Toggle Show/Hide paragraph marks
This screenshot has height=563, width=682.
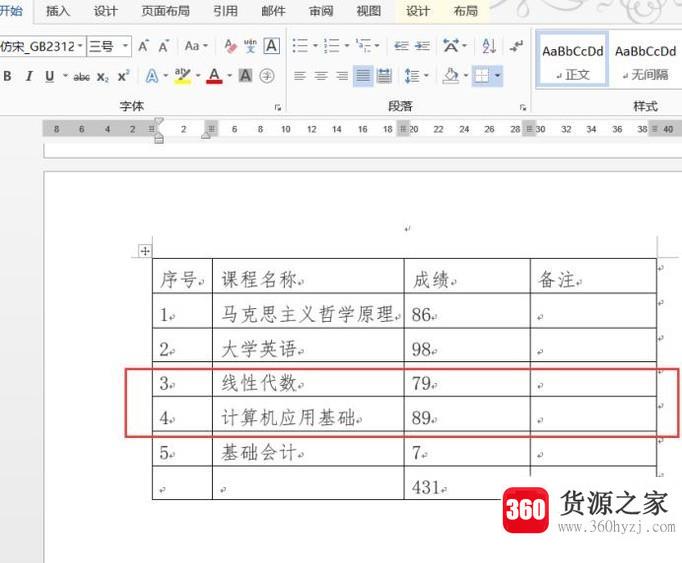click(517, 46)
